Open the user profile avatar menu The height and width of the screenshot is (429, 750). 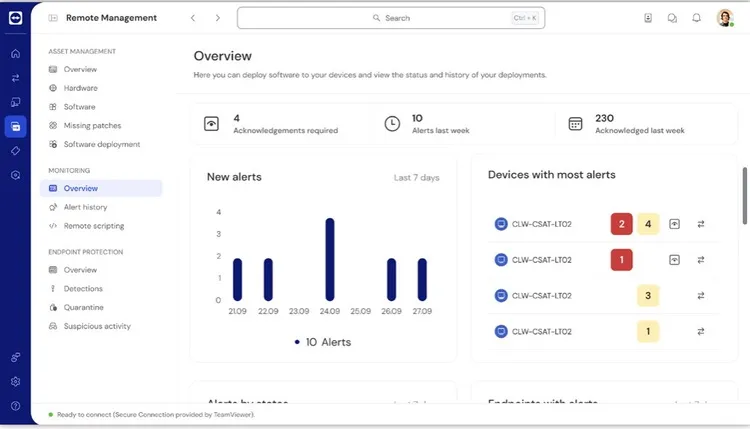725,18
